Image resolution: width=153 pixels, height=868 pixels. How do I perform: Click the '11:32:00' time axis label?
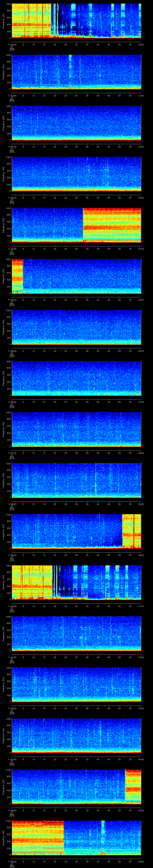coord(12,198)
